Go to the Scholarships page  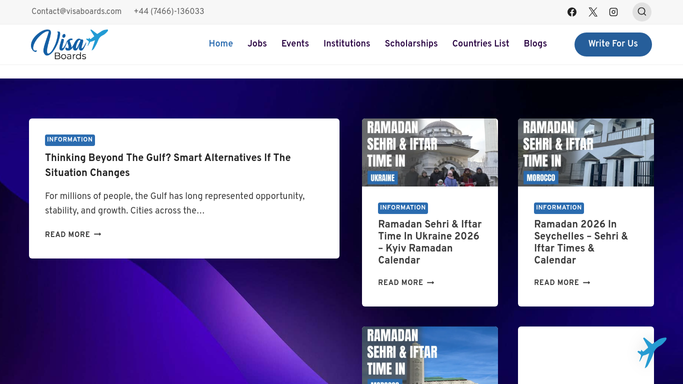tap(411, 44)
